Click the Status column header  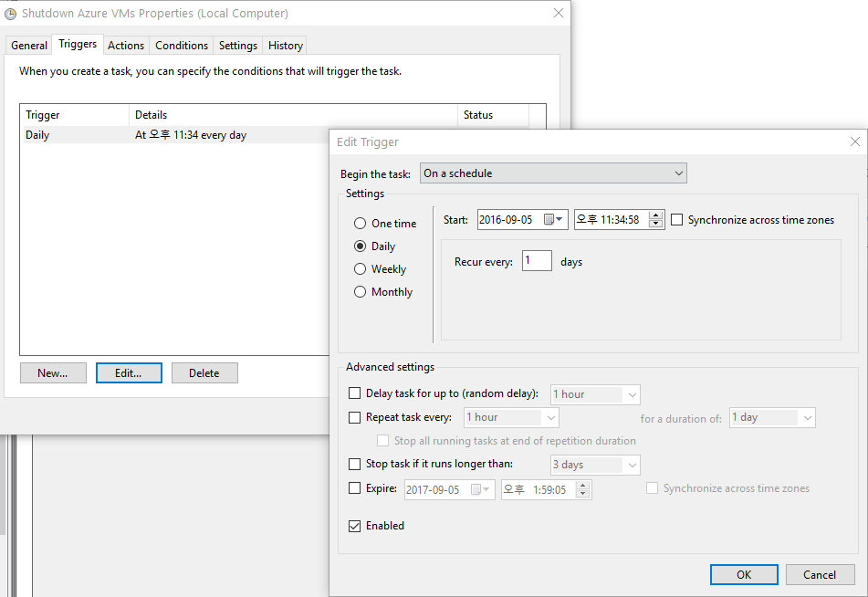coord(493,115)
